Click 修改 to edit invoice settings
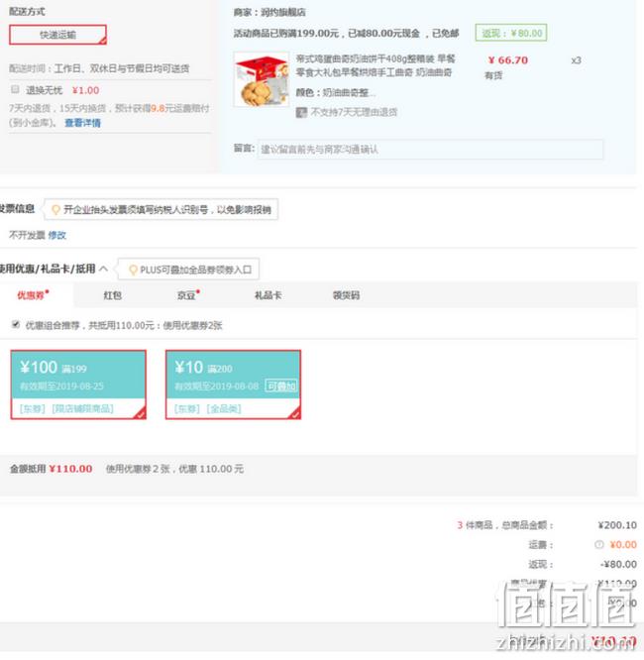Image resolution: width=644 pixels, height=660 pixels. pos(57,235)
